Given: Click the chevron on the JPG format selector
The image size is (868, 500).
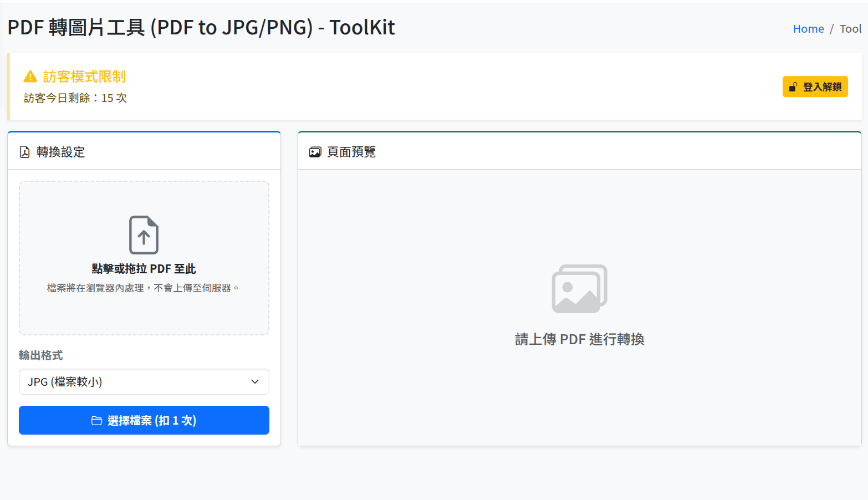Looking at the screenshot, I should coord(255,381).
